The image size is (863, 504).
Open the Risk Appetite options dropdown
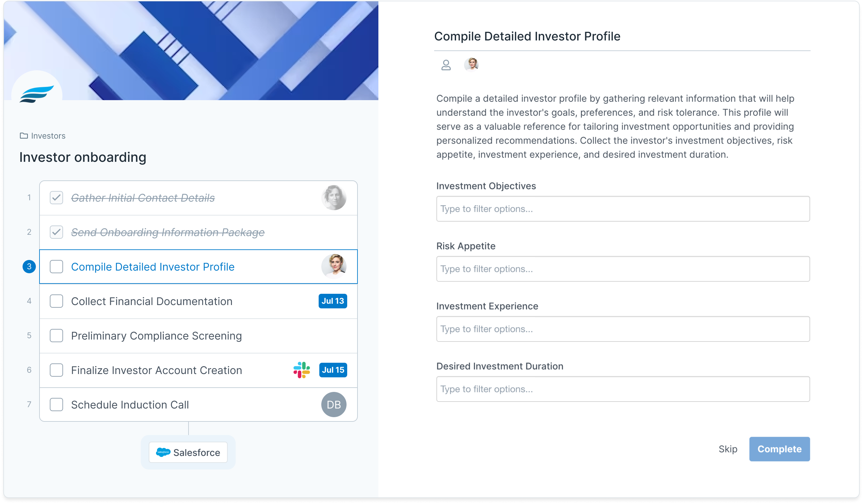[x=623, y=269]
